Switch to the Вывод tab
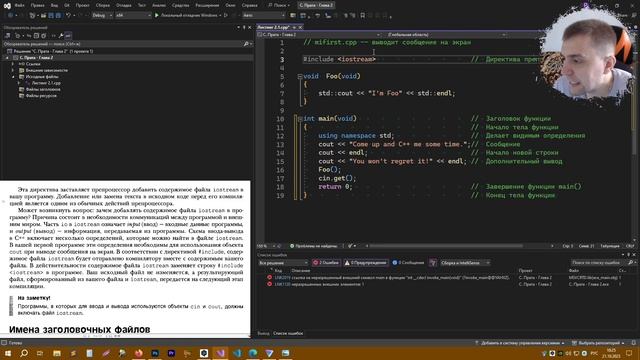 tap(263, 333)
